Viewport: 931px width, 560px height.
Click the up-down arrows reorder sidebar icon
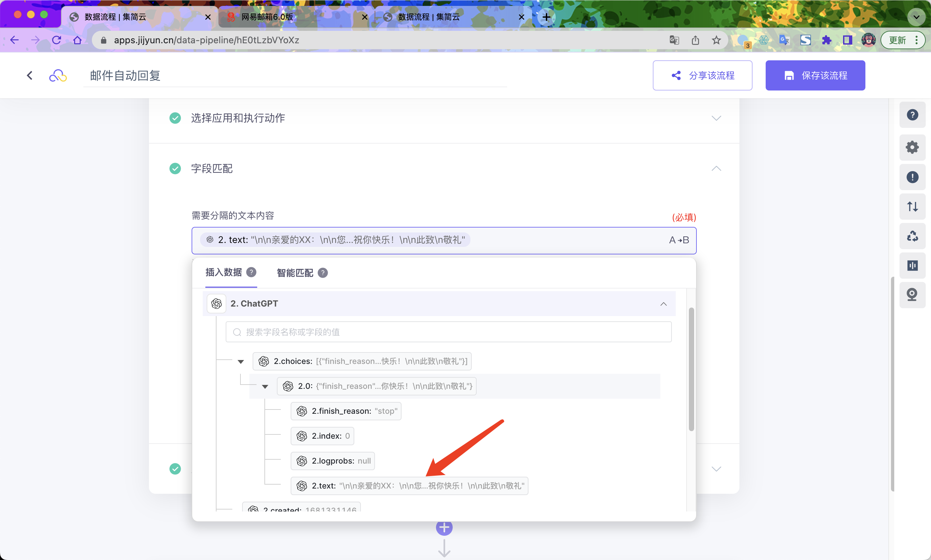[912, 207]
